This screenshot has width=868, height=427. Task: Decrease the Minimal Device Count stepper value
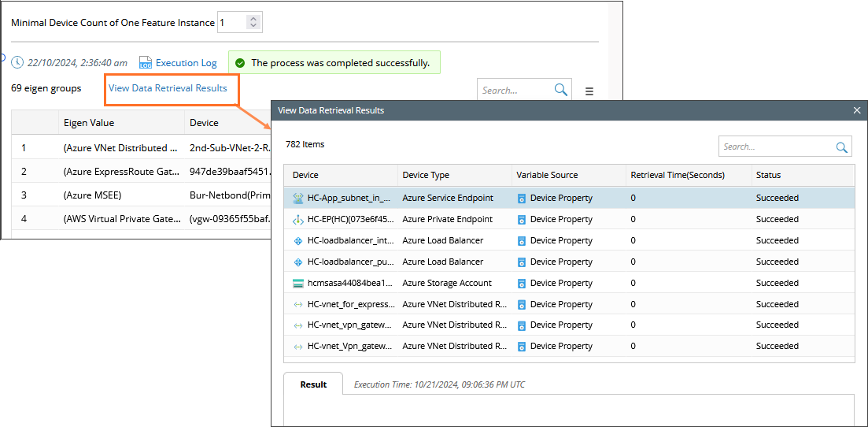point(253,26)
